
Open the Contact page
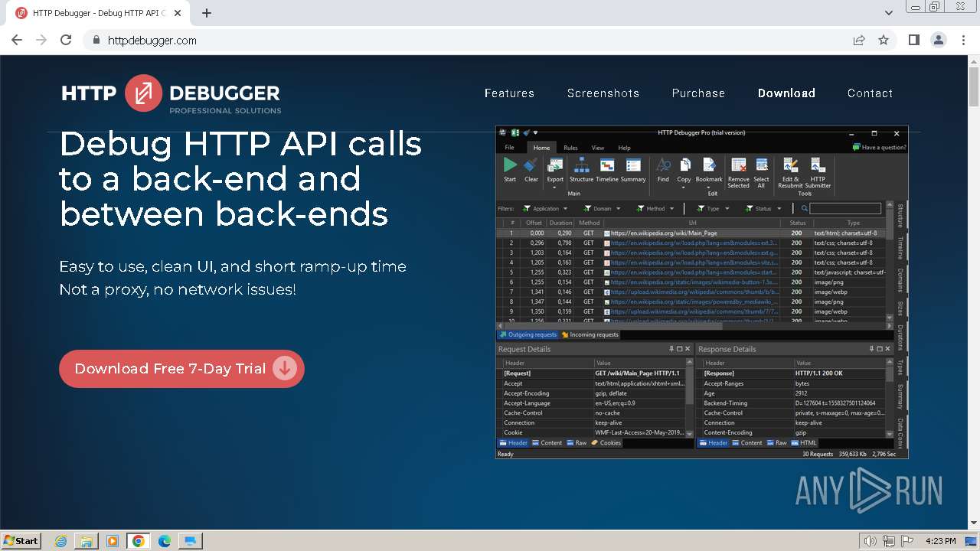[x=870, y=93]
